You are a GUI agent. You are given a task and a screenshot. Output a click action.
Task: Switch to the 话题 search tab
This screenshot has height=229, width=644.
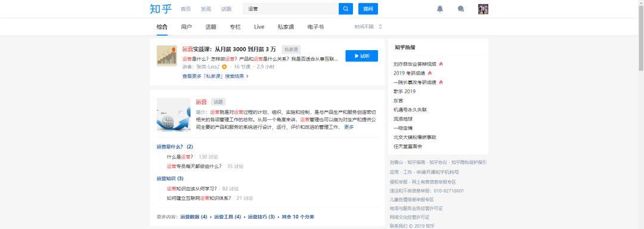click(210, 27)
